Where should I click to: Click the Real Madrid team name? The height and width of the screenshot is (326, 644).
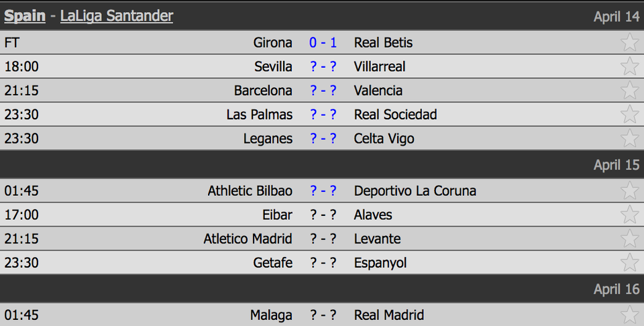tap(389, 315)
